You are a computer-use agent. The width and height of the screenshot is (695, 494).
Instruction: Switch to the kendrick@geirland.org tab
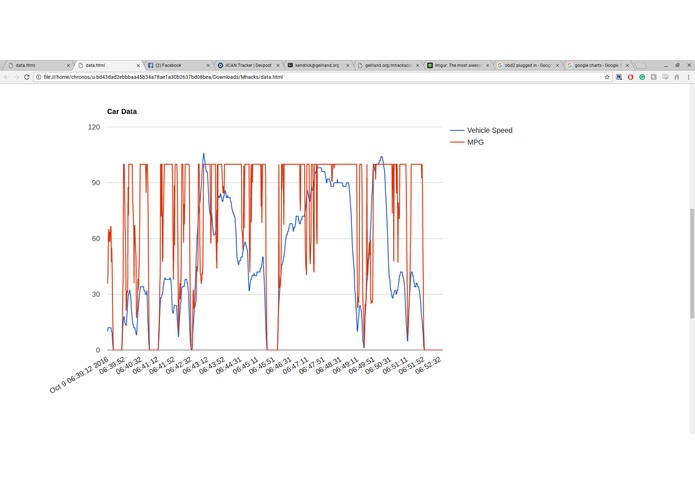click(x=316, y=66)
